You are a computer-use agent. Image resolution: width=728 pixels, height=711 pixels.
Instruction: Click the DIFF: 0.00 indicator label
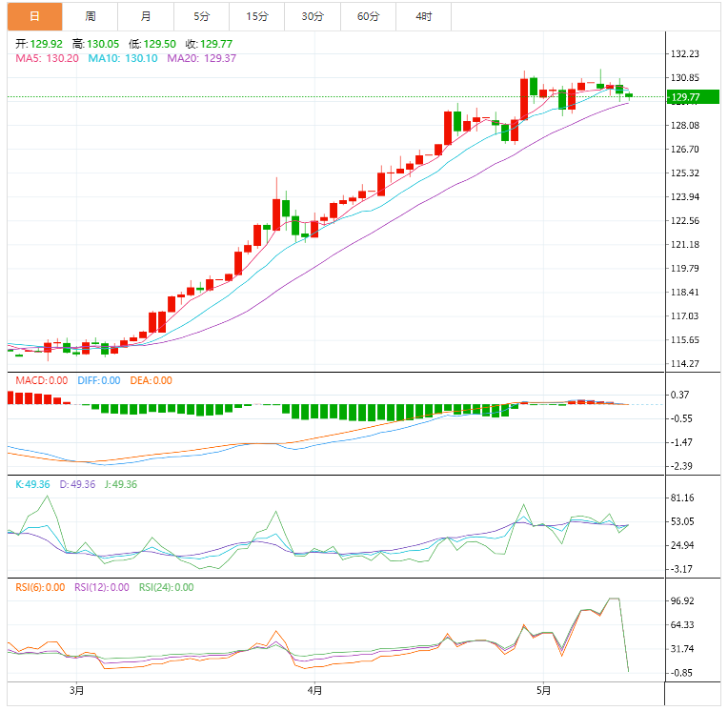98,380
